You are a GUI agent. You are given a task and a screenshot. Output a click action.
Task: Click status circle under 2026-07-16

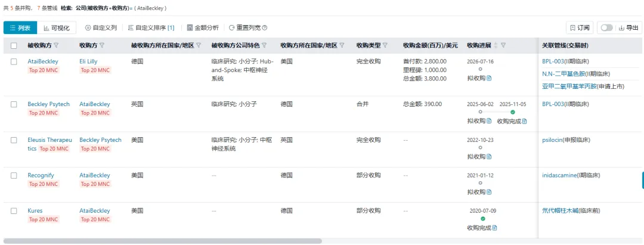click(x=481, y=69)
